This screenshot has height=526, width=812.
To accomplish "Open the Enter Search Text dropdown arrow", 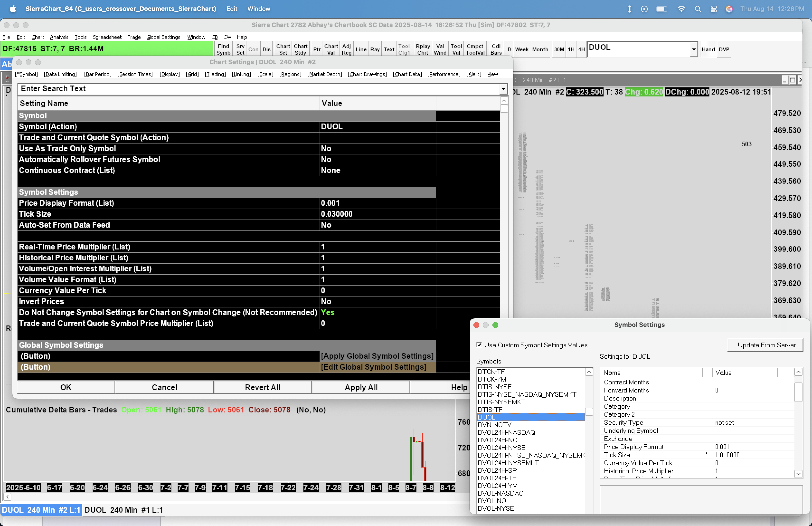I will pos(503,89).
